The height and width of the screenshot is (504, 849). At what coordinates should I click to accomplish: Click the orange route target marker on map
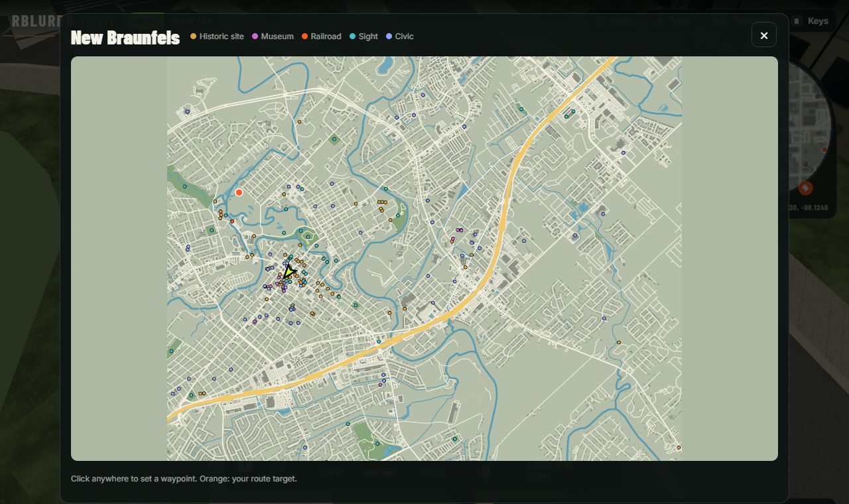(239, 192)
